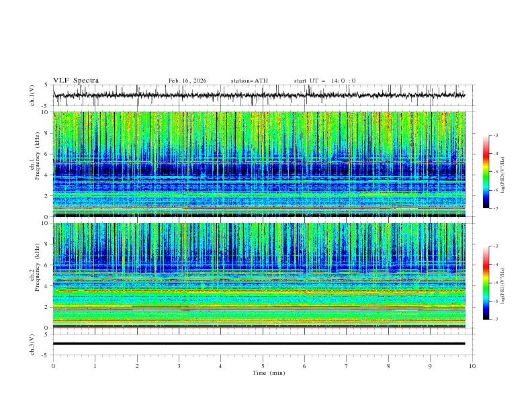Click the VLF Spectra title text

tap(76, 81)
